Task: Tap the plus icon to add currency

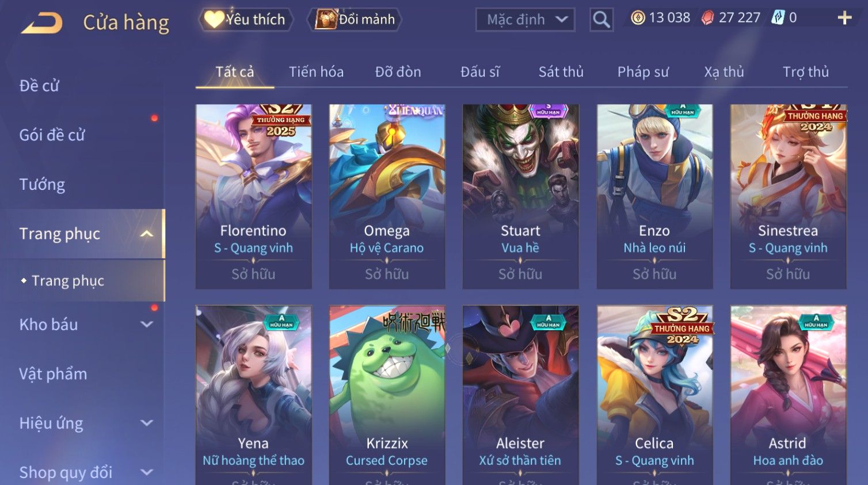Action: 844,18
